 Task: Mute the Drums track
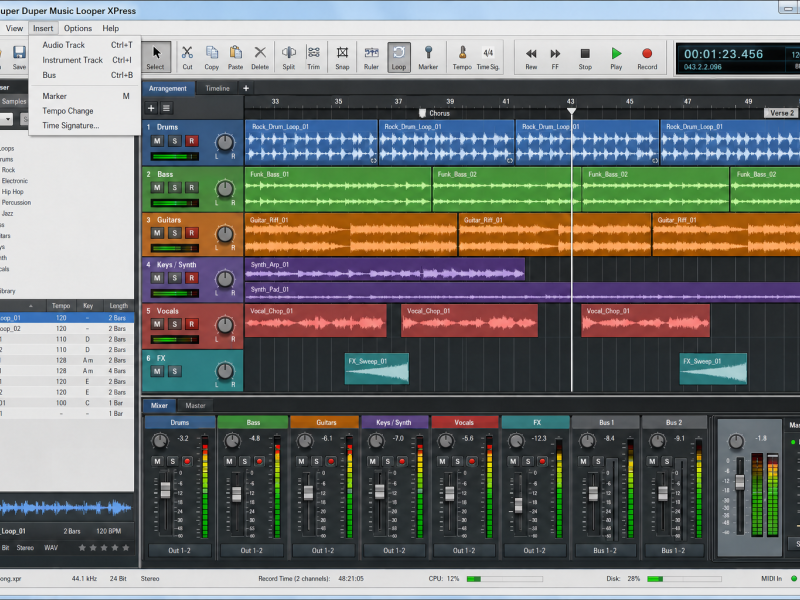(157, 141)
